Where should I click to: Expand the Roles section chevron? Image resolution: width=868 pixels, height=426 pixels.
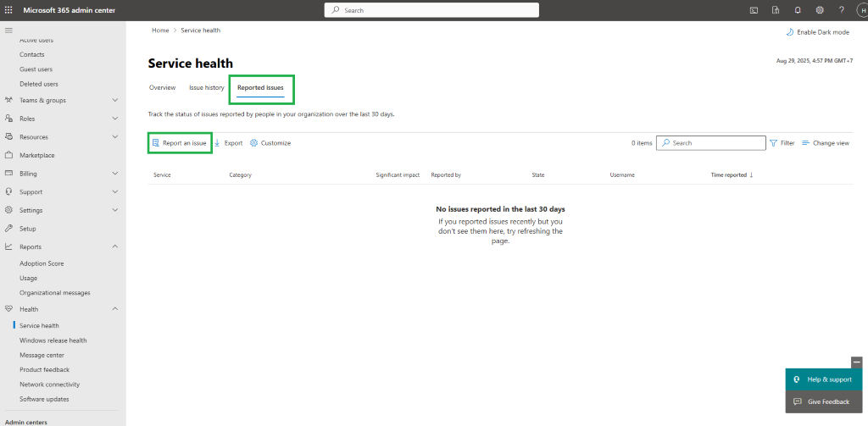pyautogui.click(x=115, y=119)
